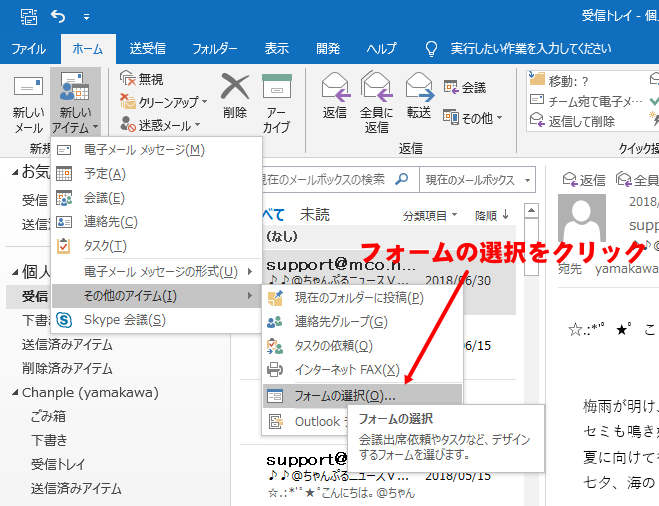The height and width of the screenshot is (506, 659).
Task: Click the mailbox search magnifier icon
Action: [402, 179]
